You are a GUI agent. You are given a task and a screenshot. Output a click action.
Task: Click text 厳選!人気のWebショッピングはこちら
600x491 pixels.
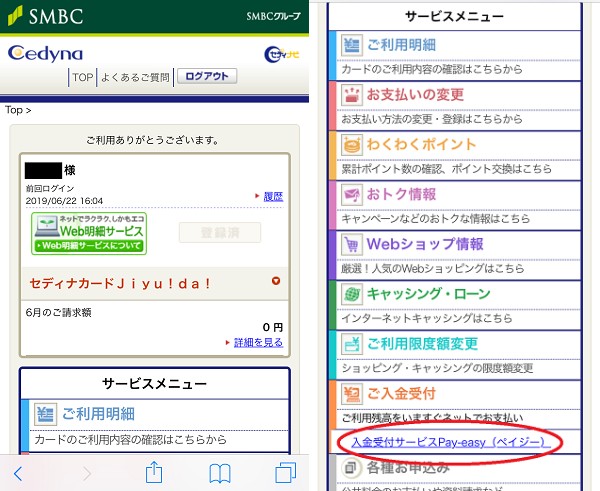coord(432,268)
